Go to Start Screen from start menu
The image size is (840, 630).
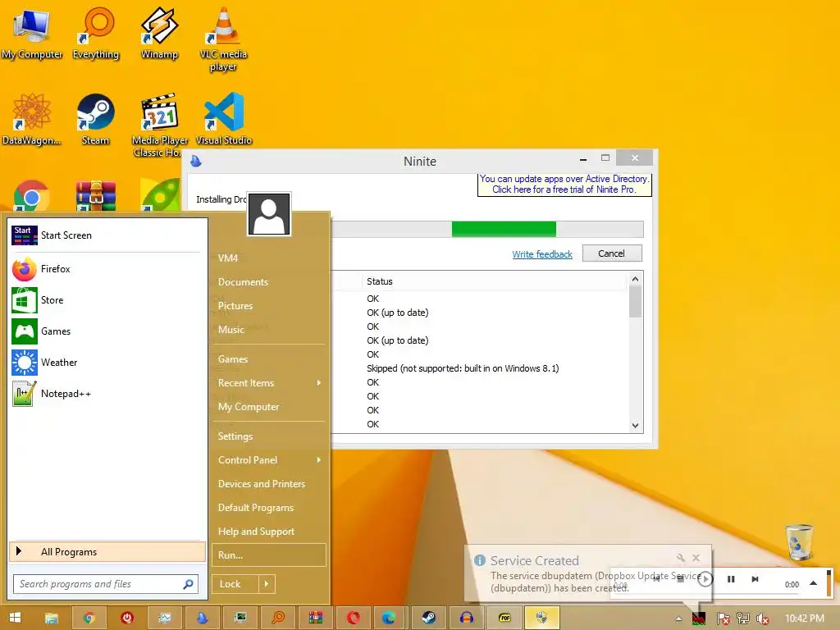[x=106, y=235]
